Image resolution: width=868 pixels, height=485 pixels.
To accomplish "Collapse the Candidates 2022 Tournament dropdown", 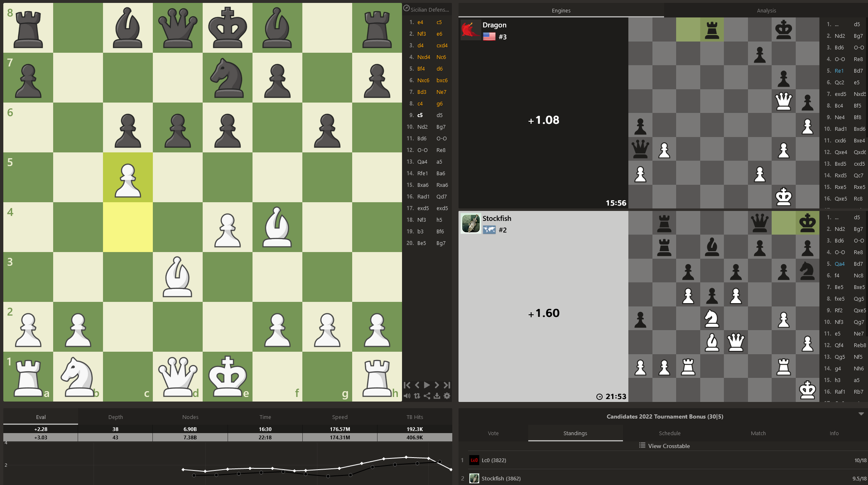I will point(861,414).
